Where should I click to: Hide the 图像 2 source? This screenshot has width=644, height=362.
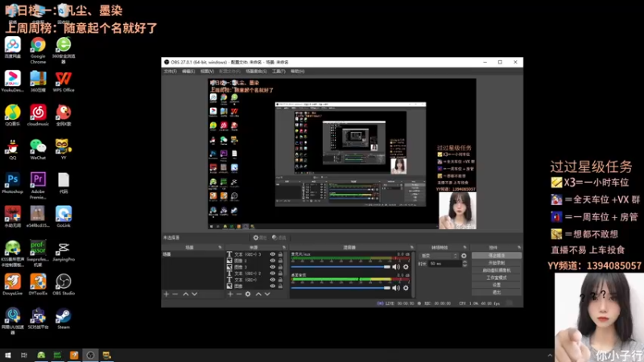click(272, 261)
